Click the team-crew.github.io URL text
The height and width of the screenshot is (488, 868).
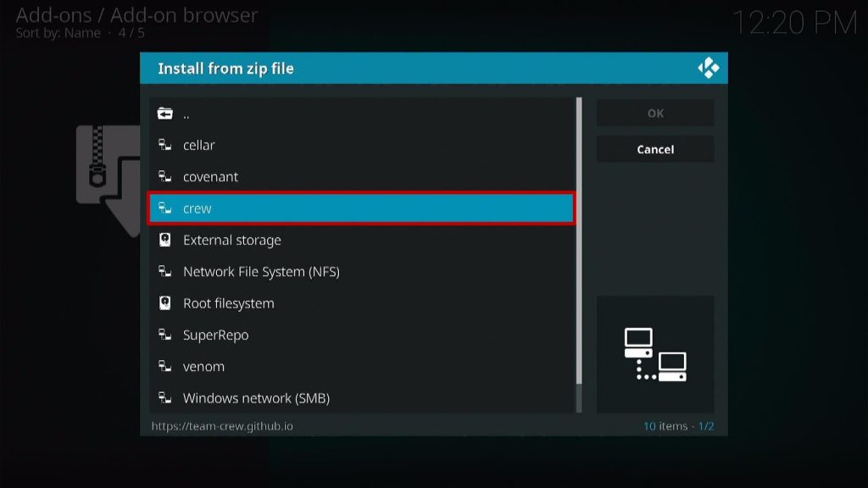[x=222, y=426]
